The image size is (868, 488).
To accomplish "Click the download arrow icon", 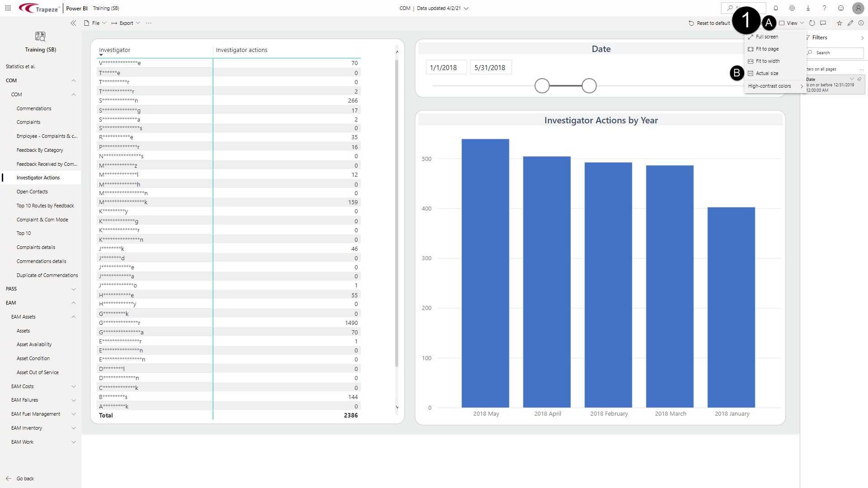I will [808, 8].
